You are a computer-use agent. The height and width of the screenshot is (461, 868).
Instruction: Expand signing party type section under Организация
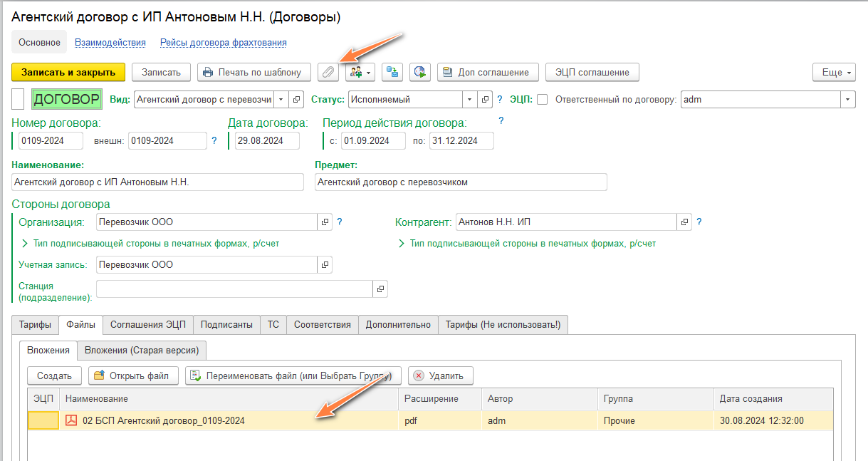pyautogui.click(x=151, y=244)
